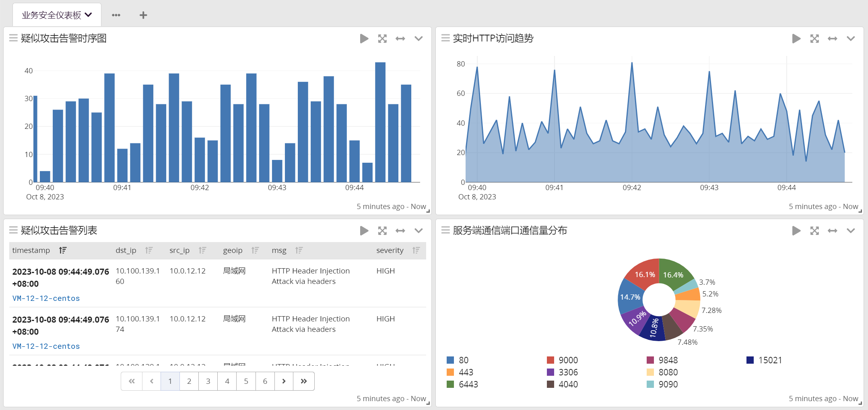Open the first VM-12-12-centos host link
The width and height of the screenshot is (868, 410).
click(46, 298)
